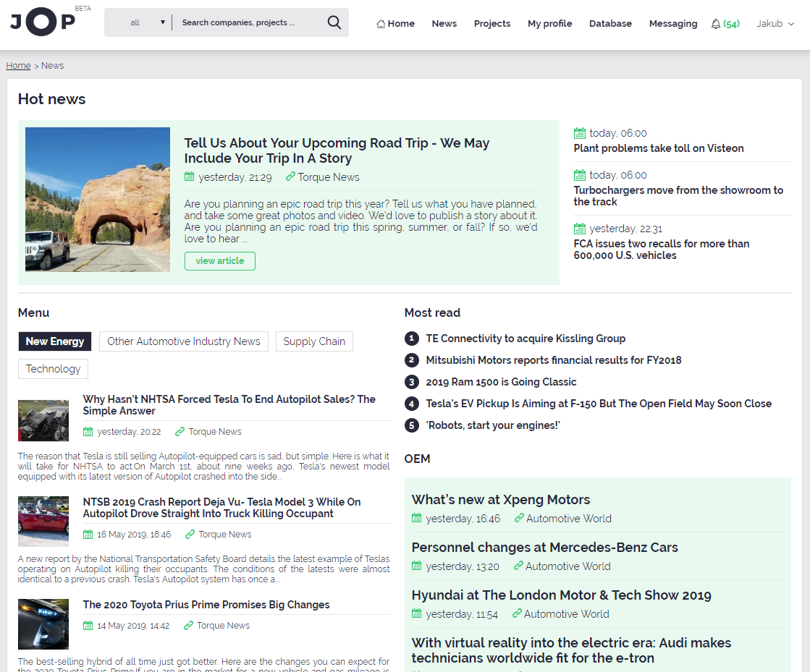
Task: Click calendar icon beside yesterday, 20:22
Action: click(88, 432)
